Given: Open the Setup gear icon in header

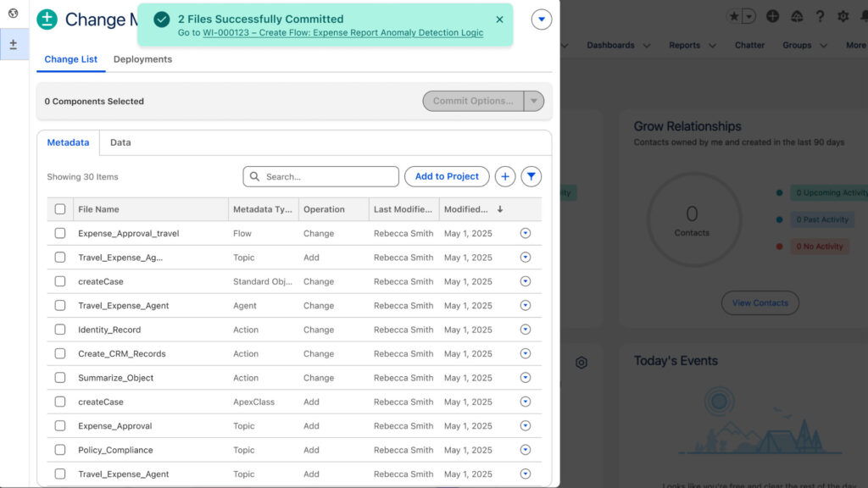Looking at the screenshot, I should coord(843,16).
